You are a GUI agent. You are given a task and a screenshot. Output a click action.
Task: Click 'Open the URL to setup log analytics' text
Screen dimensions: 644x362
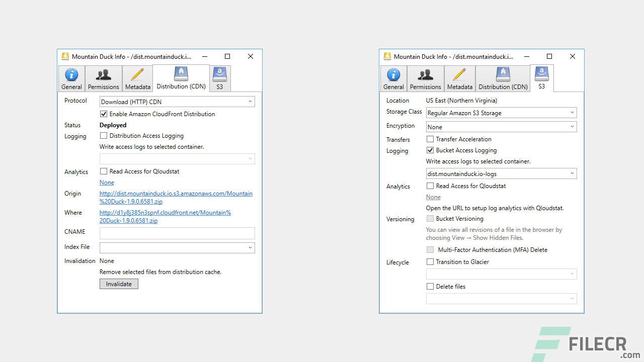pos(495,208)
